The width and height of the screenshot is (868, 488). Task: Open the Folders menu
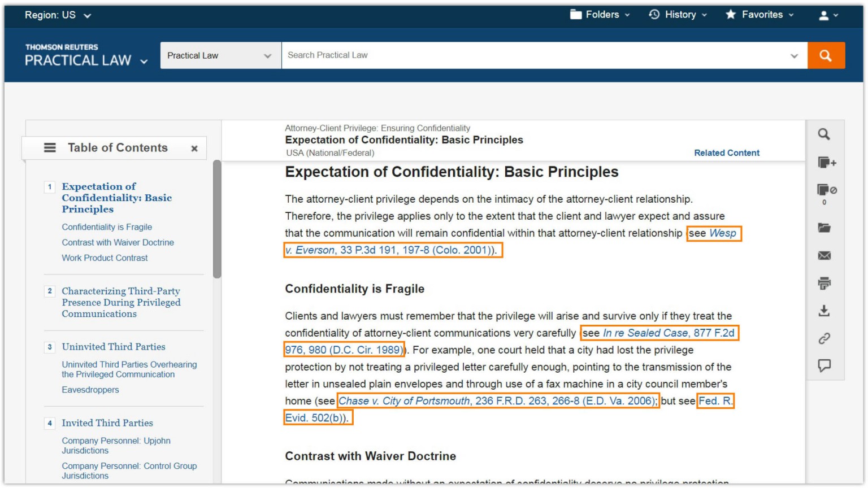pyautogui.click(x=600, y=15)
